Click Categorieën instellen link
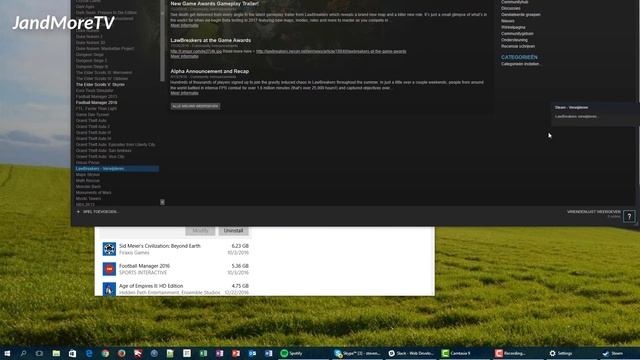 [520, 64]
